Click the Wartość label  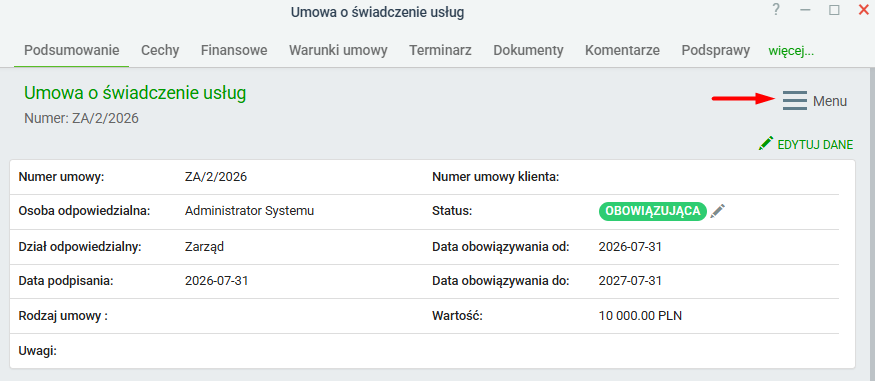point(457,316)
